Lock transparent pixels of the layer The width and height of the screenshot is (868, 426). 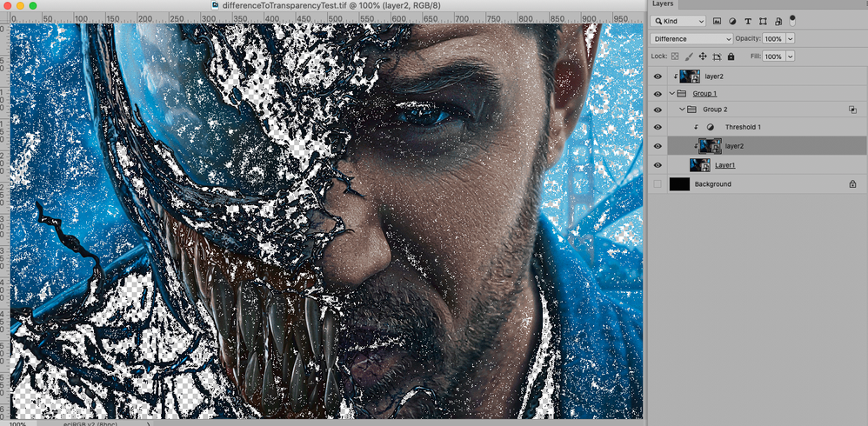[674, 57]
